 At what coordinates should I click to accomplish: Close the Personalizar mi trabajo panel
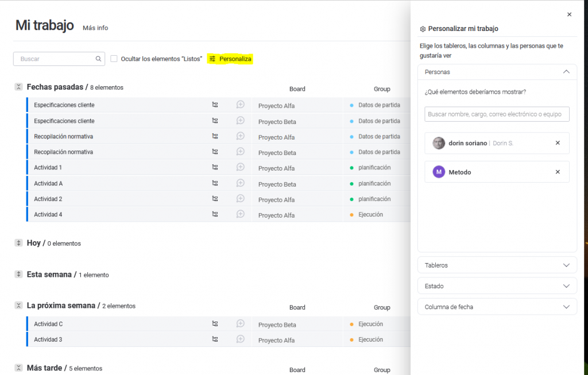[569, 14]
